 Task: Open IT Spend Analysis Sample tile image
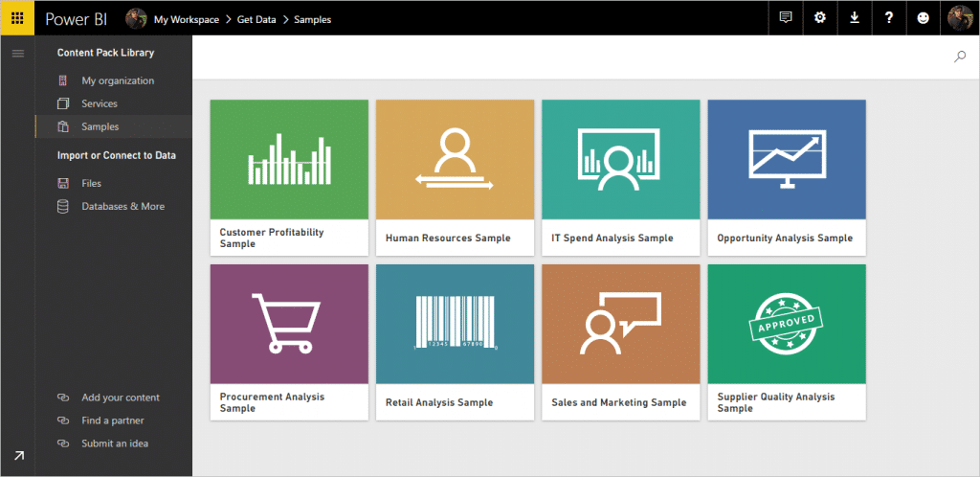pos(620,159)
